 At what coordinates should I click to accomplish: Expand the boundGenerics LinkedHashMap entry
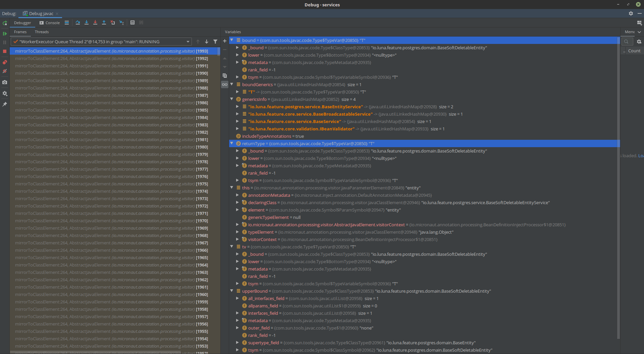tap(237, 92)
